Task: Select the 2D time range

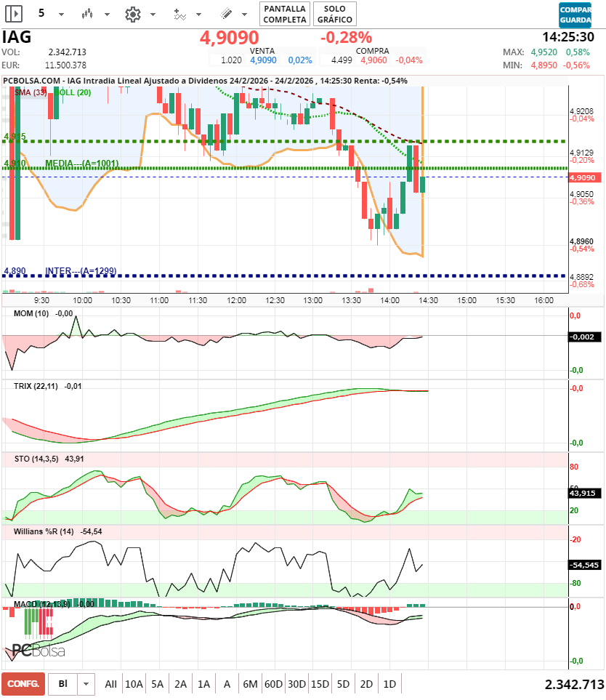Action: (366, 684)
